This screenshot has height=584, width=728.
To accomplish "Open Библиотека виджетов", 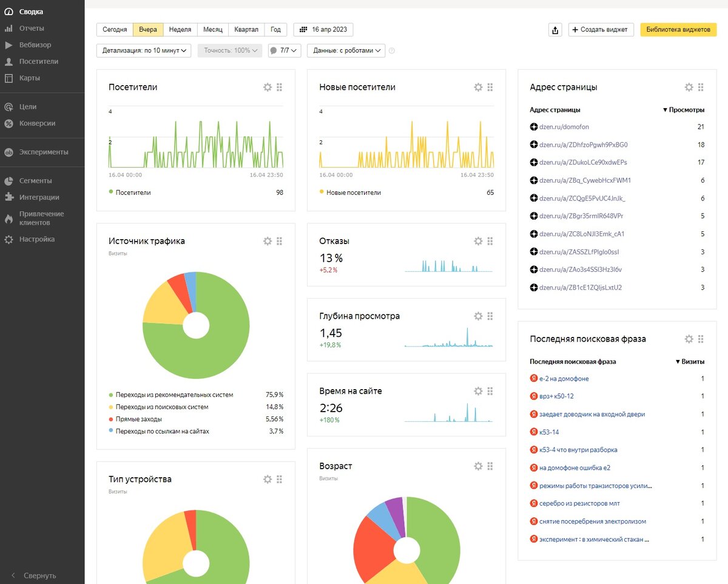I will point(678,30).
